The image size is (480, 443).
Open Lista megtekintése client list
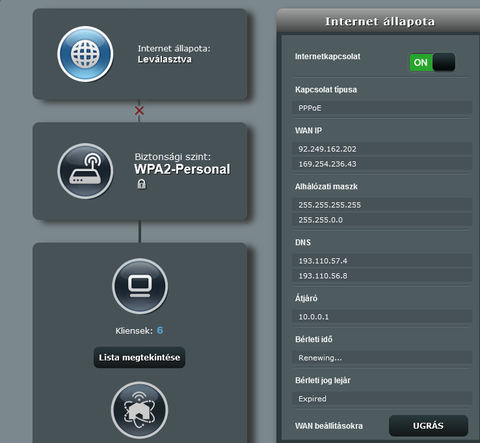tap(139, 357)
